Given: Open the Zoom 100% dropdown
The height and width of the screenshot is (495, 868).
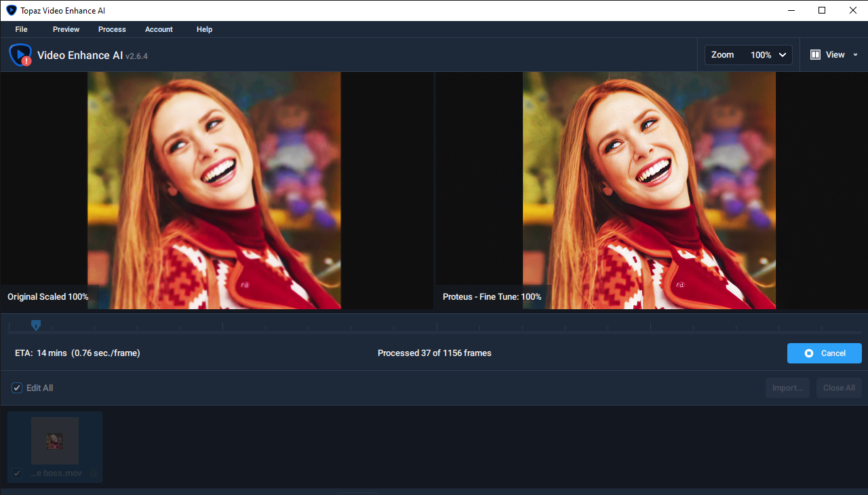Looking at the screenshot, I should coord(749,55).
